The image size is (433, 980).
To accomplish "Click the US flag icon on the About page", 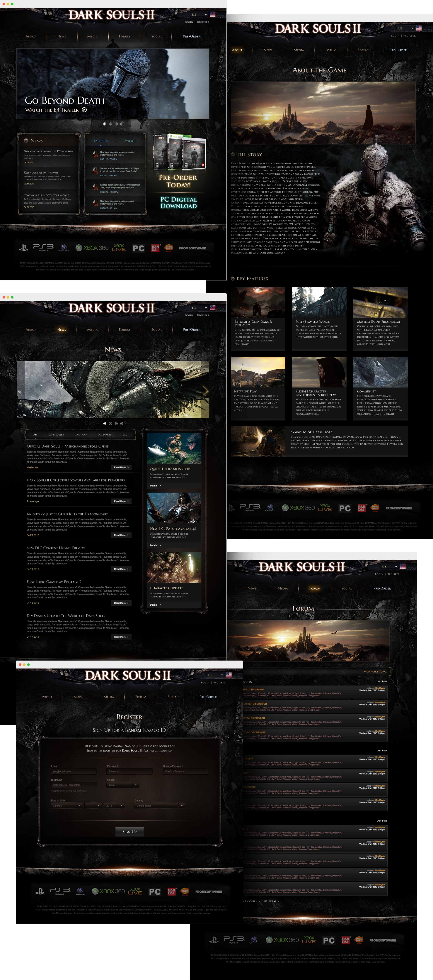I will tap(419, 28).
